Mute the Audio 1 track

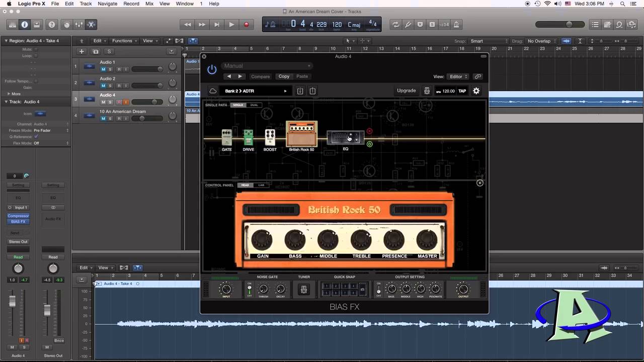103,69
